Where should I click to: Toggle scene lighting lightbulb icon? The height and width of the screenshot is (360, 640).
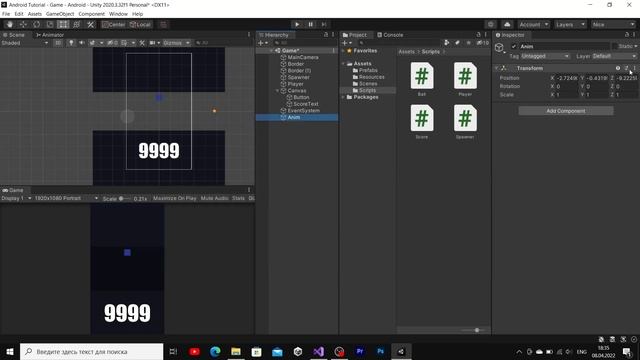pos(71,43)
